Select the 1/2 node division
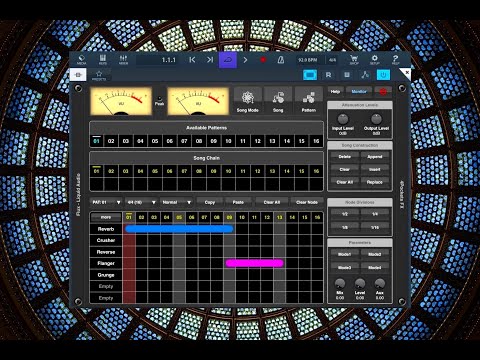Image resolution: width=480 pixels, height=360 pixels. tap(345, 214)
